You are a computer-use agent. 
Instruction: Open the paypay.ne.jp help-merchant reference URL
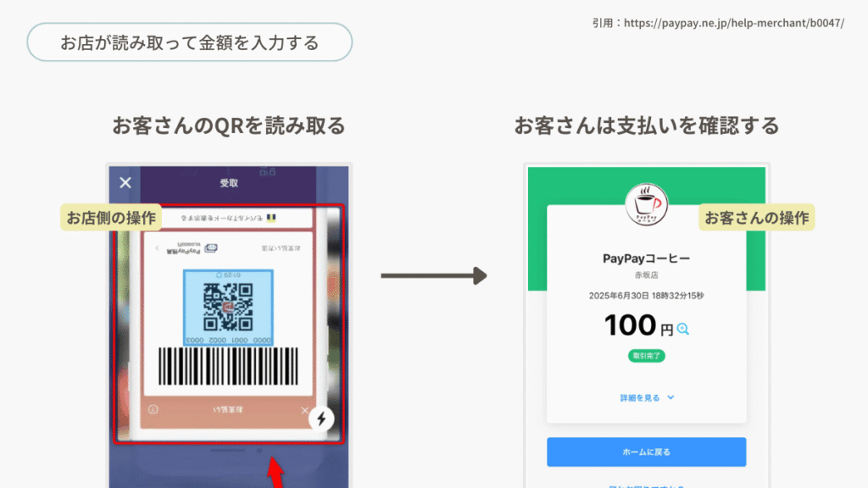(733, 23)
